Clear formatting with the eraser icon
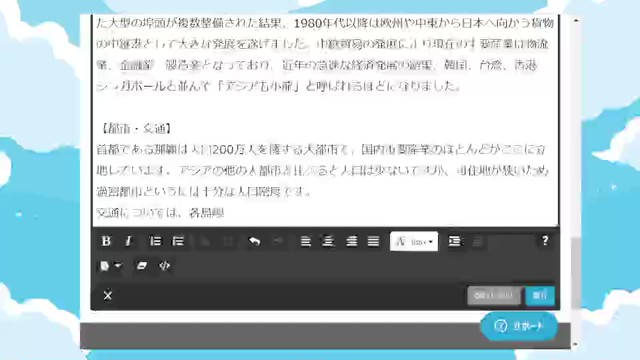This screenshot has width=640, height=360. [142, 266]
